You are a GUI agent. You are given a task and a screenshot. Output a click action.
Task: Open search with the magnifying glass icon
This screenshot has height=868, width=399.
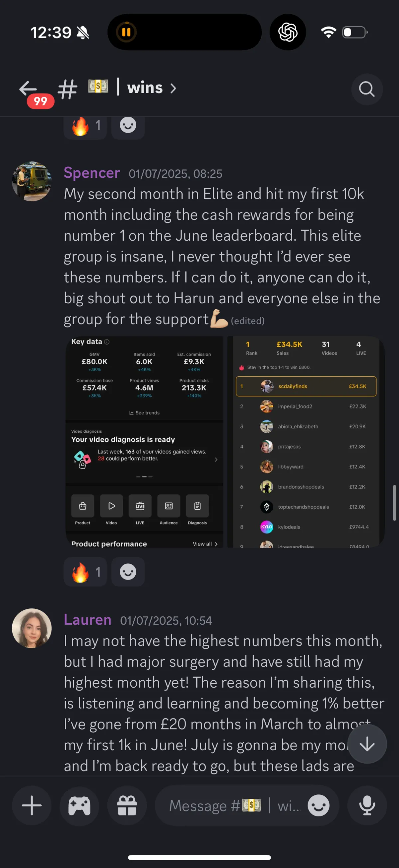point(367,89)
